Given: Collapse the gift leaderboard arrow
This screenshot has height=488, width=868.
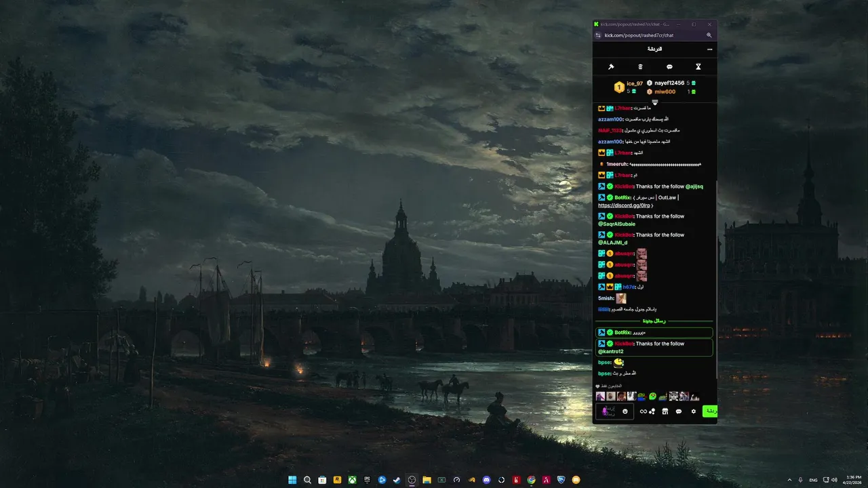Looking at the screenshot, I should click(655, 102).
